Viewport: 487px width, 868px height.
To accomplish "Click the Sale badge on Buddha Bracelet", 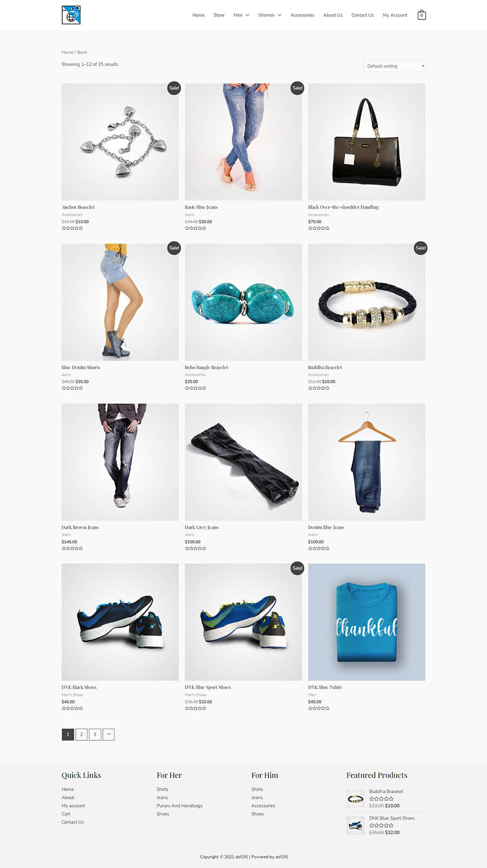I will click(420, 248).
